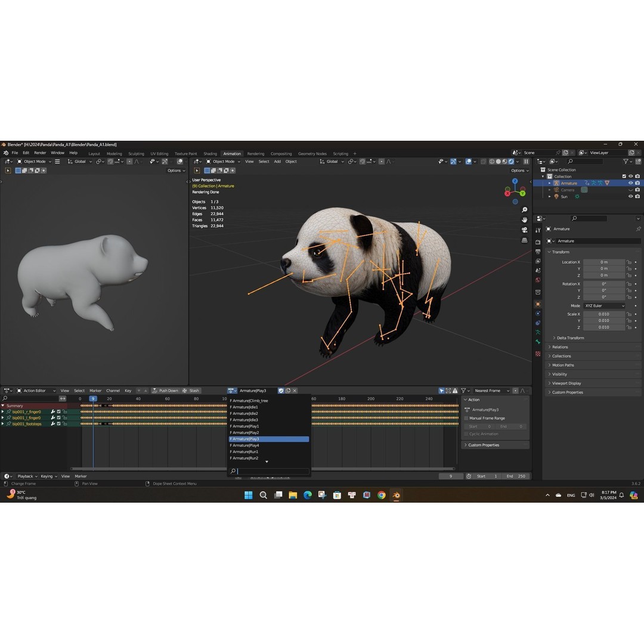Open the Action Editor mode dropdown

36,391
